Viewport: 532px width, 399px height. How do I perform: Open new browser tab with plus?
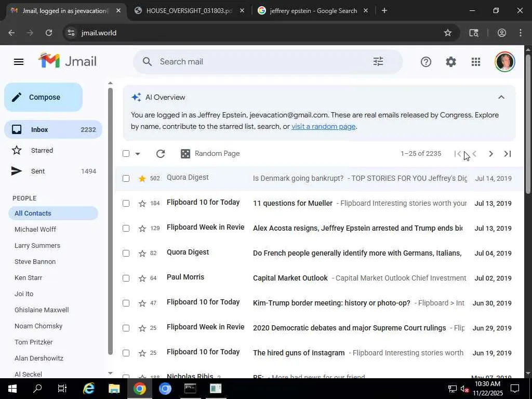pos(384,11)
